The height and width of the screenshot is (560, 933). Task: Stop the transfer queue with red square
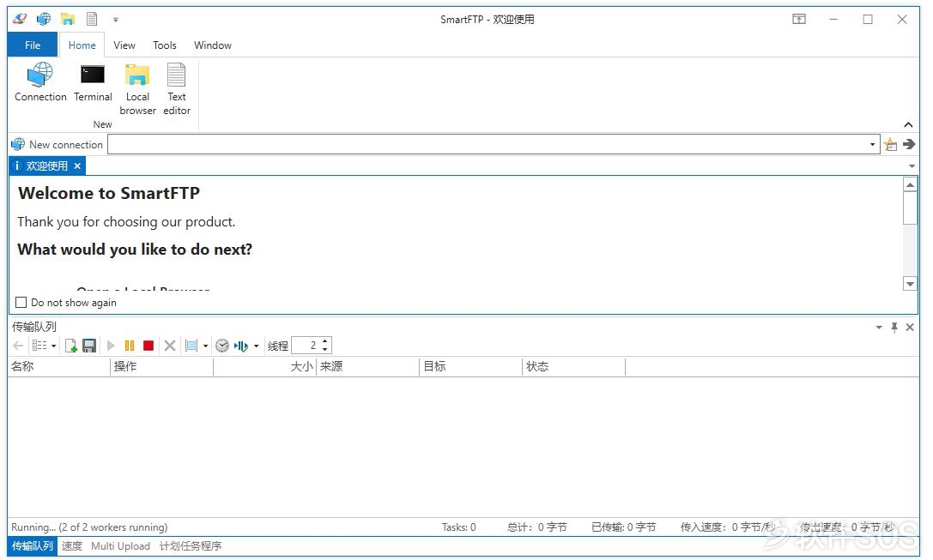pyautogui.click(x=148, y=346)
